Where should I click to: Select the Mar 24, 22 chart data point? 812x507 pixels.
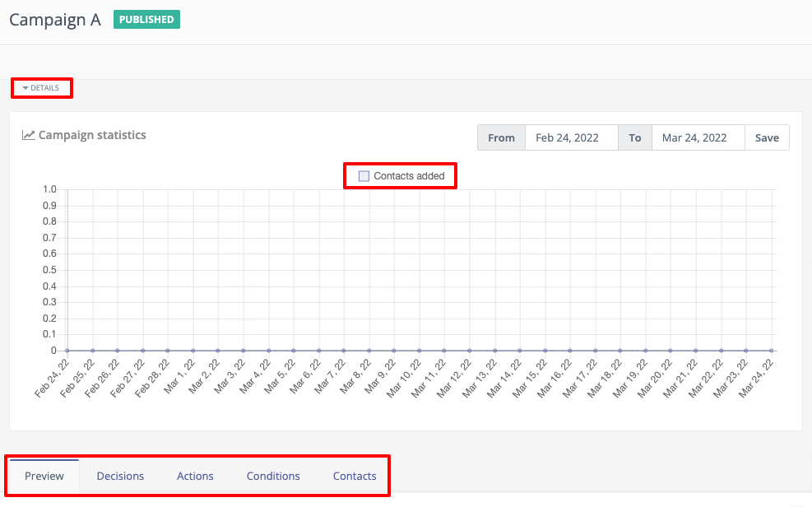click(772, 351)
